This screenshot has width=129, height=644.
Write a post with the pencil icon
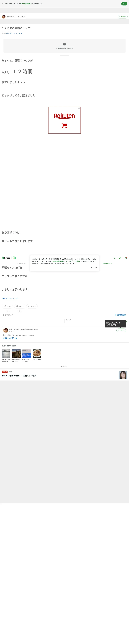coord(120,258)
